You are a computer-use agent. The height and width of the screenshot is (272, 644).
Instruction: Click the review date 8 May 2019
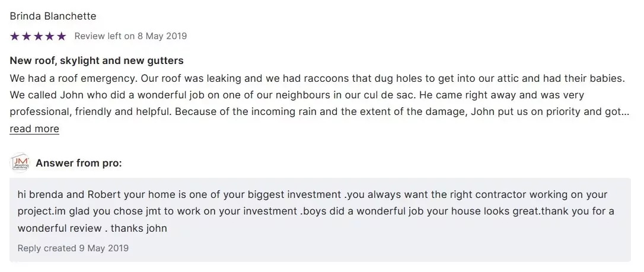(x=162, y=36)
